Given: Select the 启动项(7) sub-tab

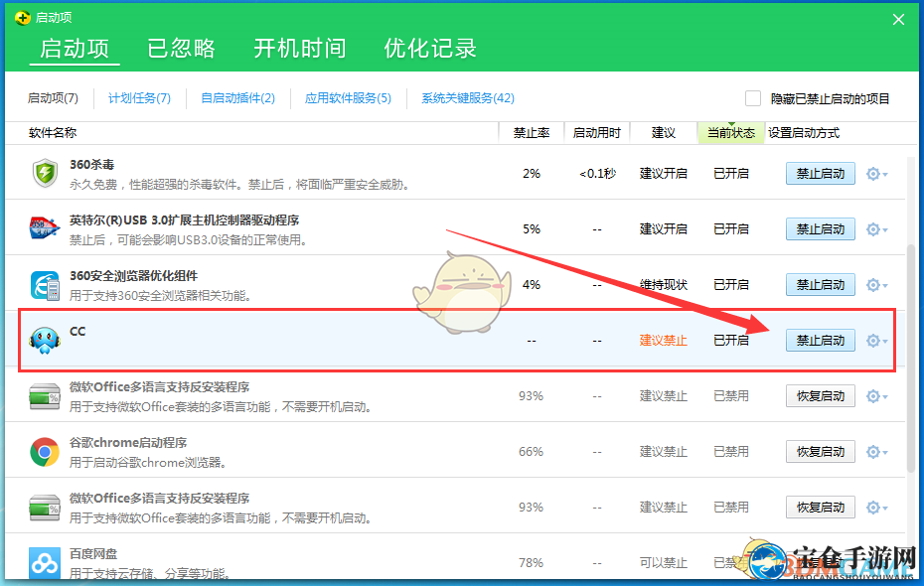Looking at the screenshot, I should click(53, 98).
